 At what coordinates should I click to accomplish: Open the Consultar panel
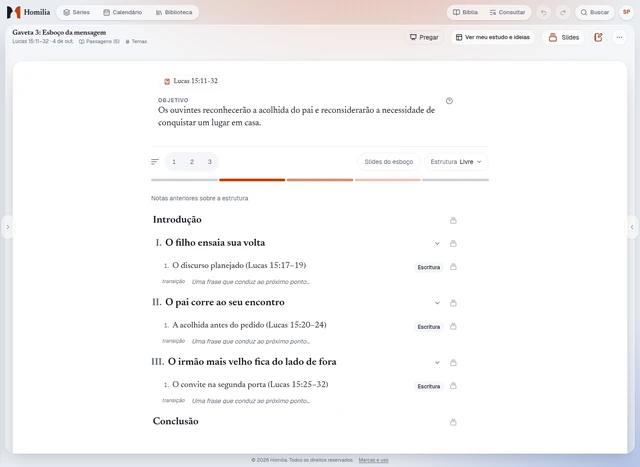coord(507,12)
